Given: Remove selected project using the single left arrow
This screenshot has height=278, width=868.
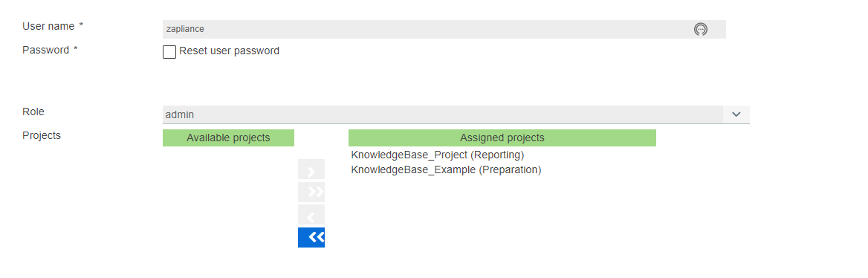Looking at the screenshot, I should pos(311,215).
